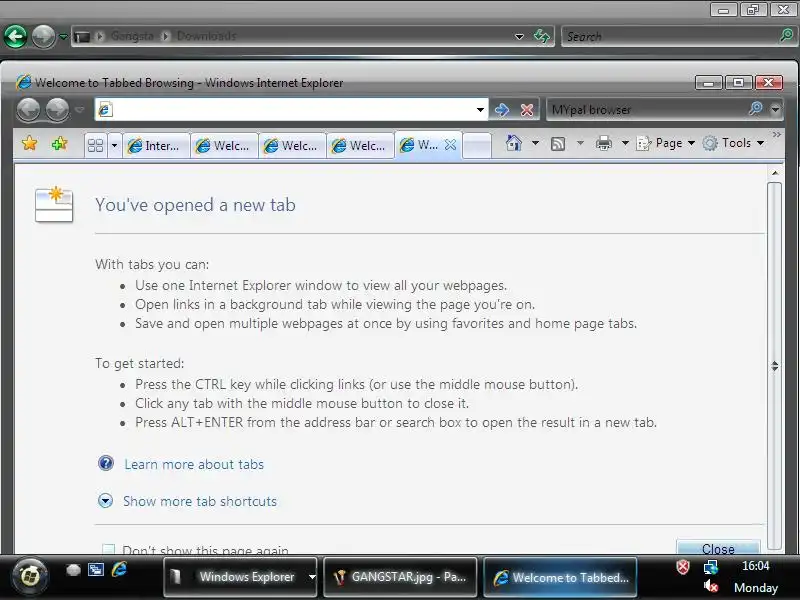Image resolution: width=800 pixels, height=600 pixels.
Task: Switch to GANGSTAR.jpg Paint taskbar button
Action: point(400,577)
